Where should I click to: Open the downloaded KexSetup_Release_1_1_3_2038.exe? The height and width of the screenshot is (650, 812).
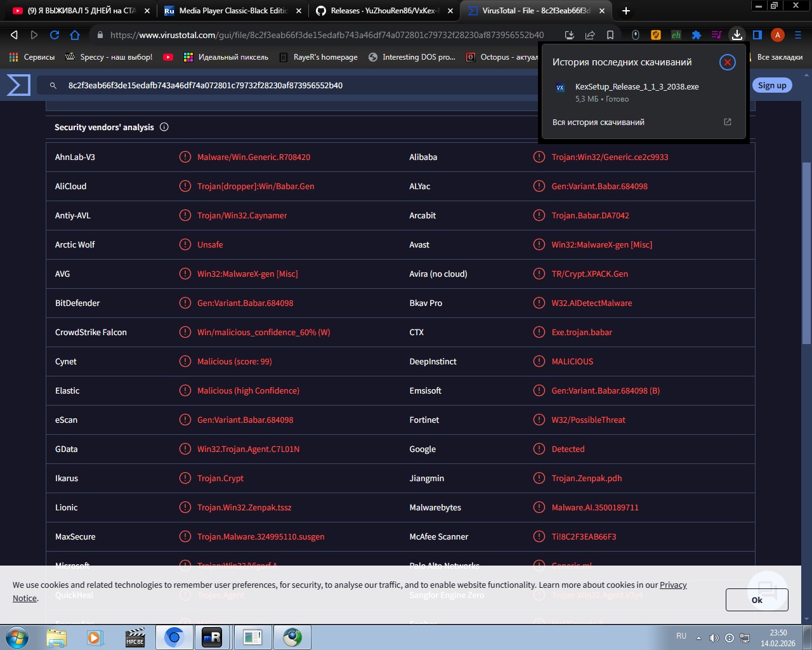637,86
